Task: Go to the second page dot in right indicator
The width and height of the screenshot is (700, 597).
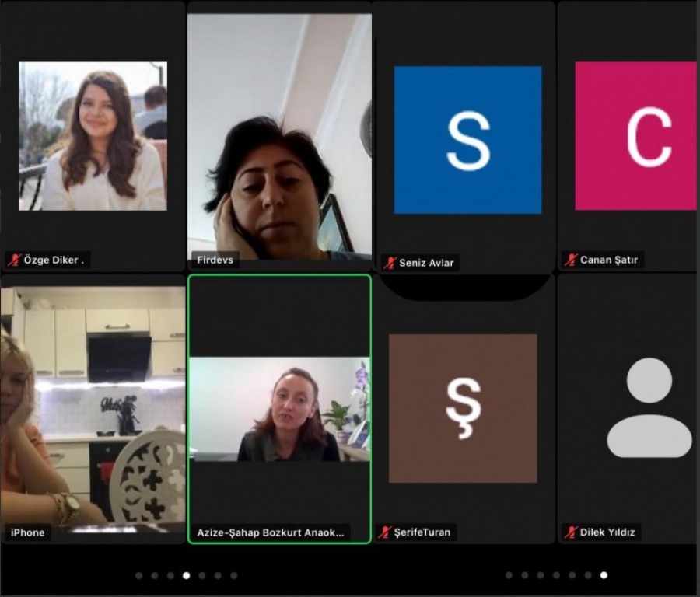Action: (x=525, y=575)
